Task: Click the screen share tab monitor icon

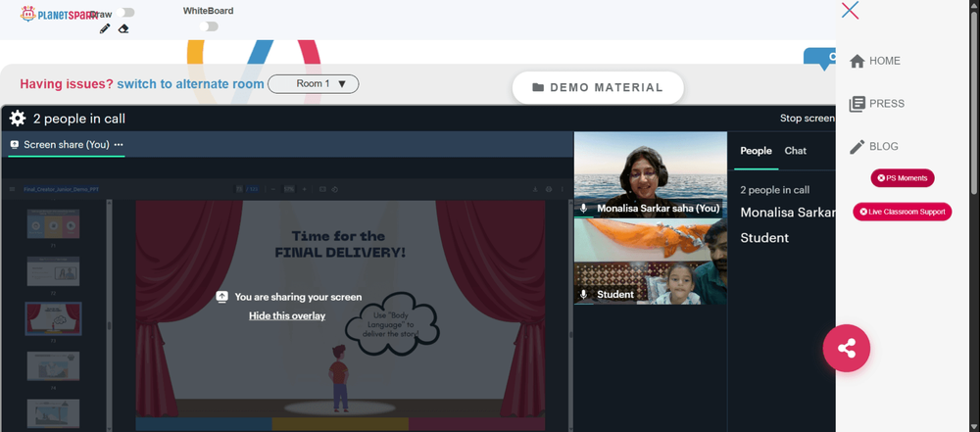Action: (15, 144)
